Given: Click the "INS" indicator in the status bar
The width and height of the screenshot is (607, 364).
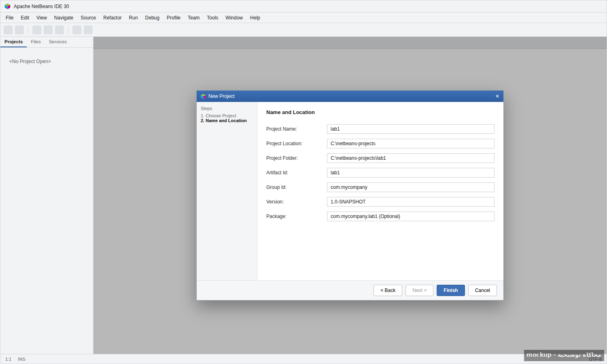Looking at the screenshot, I should 21,359.
